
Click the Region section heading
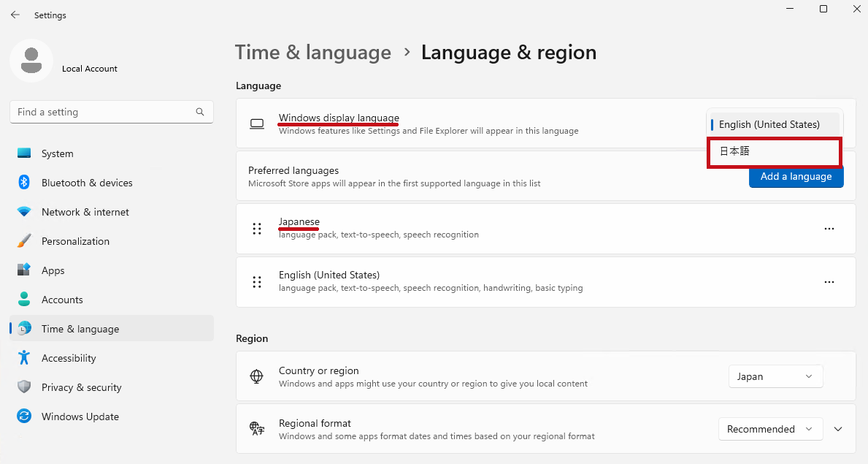tap(252, 338)
